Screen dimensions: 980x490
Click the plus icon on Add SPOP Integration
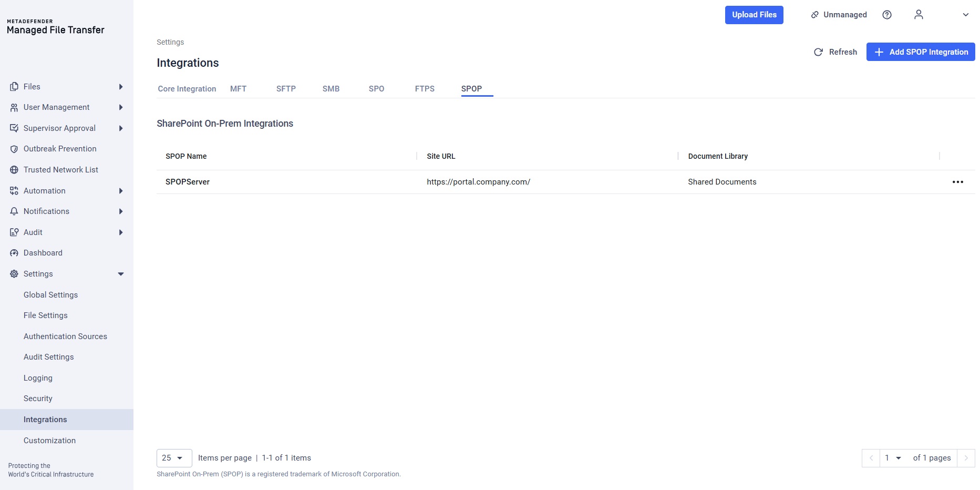click(x=879, y=52)
